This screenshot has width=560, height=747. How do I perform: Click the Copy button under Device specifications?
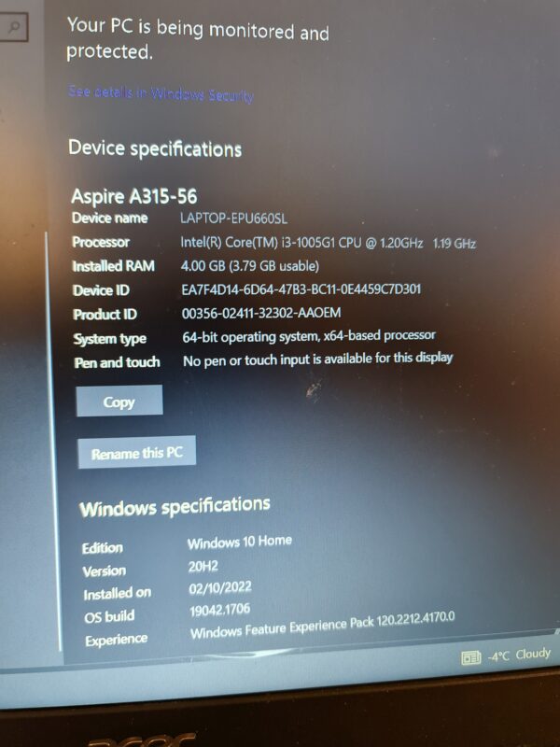point(119,402)
